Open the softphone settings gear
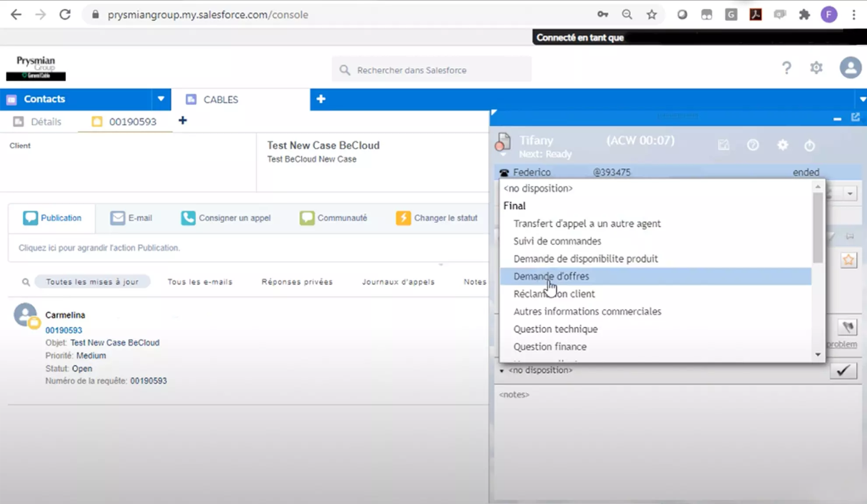Viewport: 867px width, 504px height. click(x=782, y=145)
